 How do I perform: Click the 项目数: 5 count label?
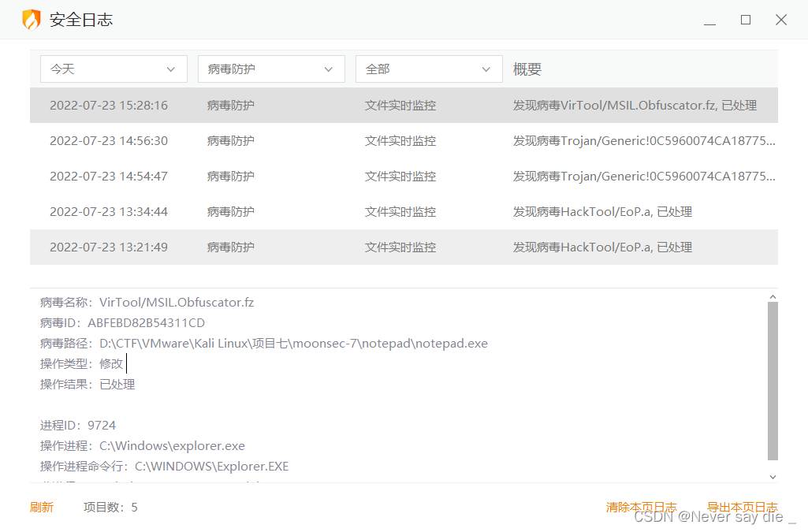[110, 508]
